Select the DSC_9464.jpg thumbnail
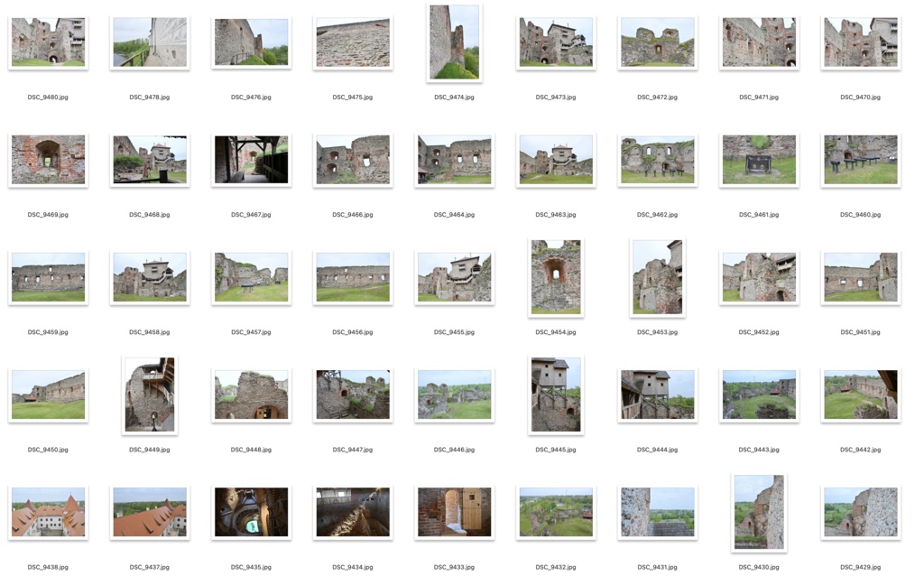Viewport: 924px width, 585px height. [x=455, y=159]
